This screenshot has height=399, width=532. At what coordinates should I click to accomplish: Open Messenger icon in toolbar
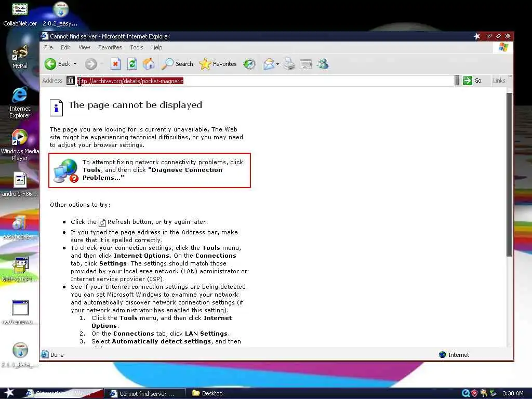click(x=323, y=64)
